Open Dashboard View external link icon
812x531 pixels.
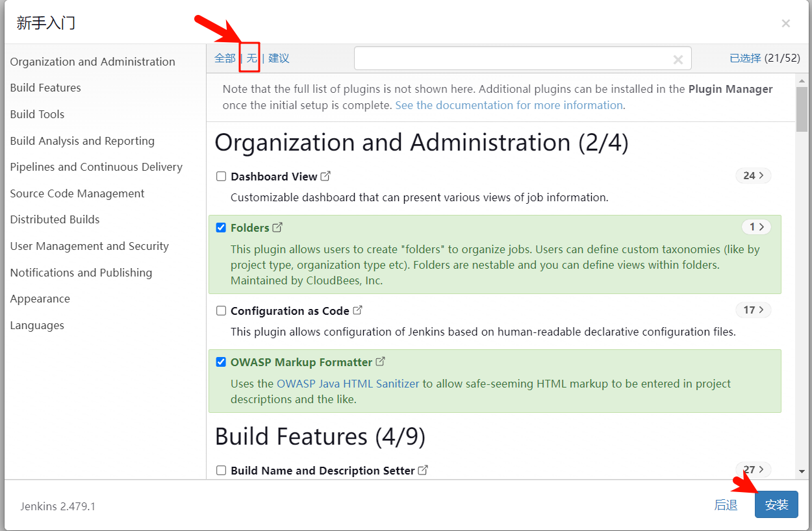pyautogui.click(x=326, y=176)
